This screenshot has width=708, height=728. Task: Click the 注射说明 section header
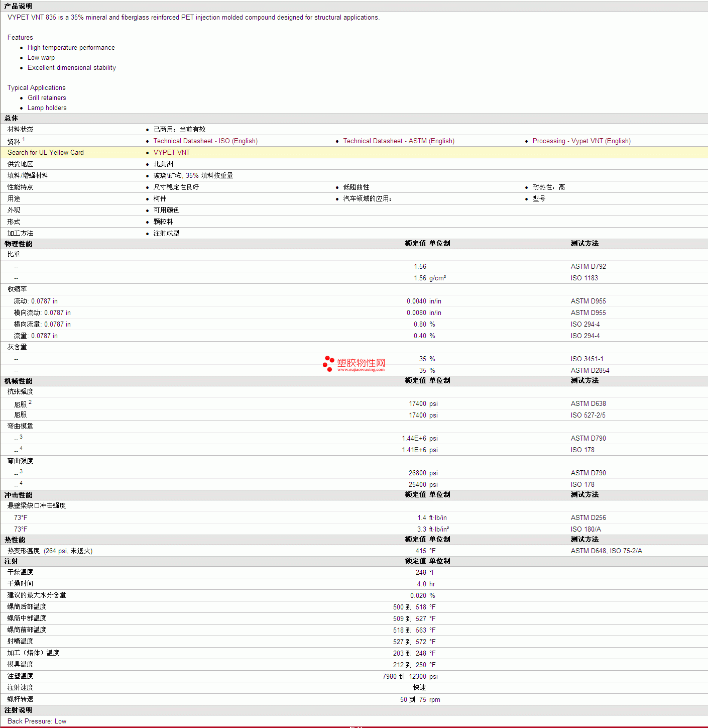[x=18, y=710]
